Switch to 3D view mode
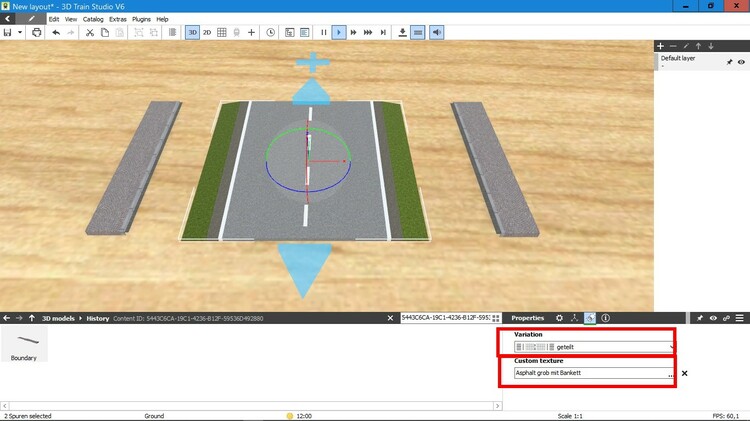 tap(192, 32)
